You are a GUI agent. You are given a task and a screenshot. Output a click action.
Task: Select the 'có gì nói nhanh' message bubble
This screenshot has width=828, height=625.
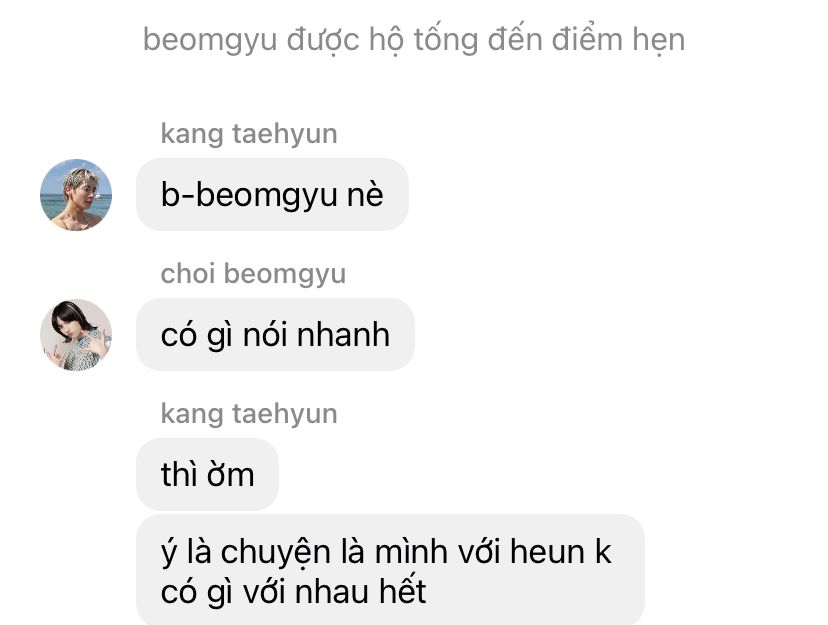click(275, 334)
